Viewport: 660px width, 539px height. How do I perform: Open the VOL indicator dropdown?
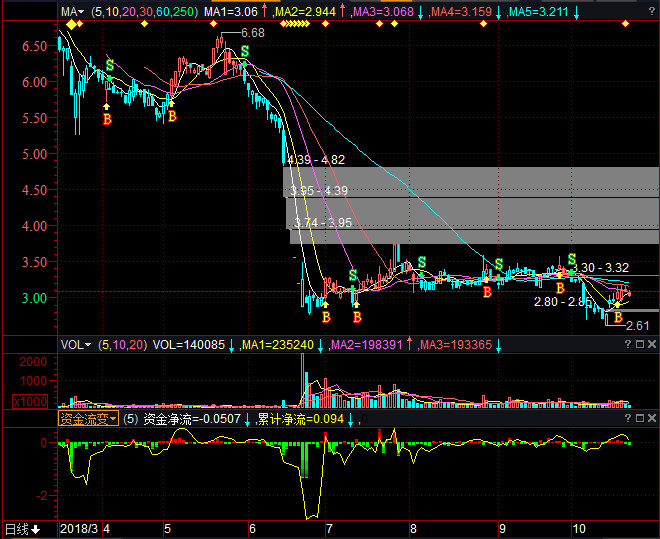coord(75,345)
